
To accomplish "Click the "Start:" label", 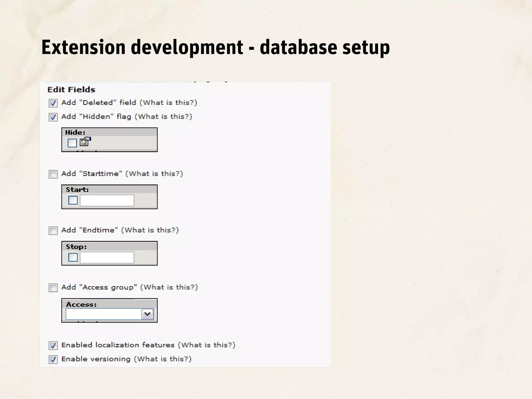I will tap(77, 190).
